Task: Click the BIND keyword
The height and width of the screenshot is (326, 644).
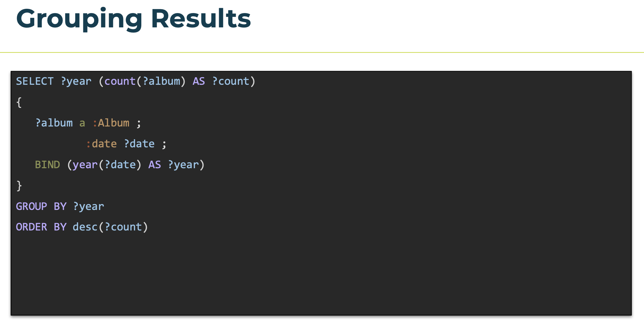Action: (x=48, y=165)
